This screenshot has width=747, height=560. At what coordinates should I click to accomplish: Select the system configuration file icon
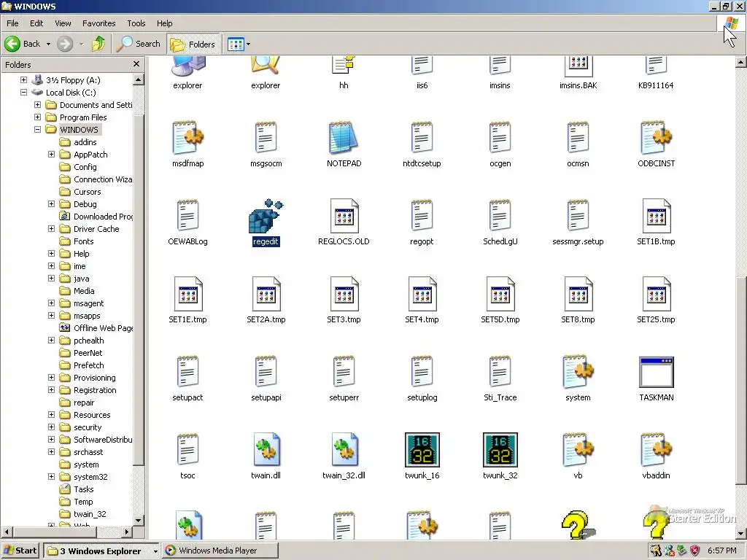[578, 372]
